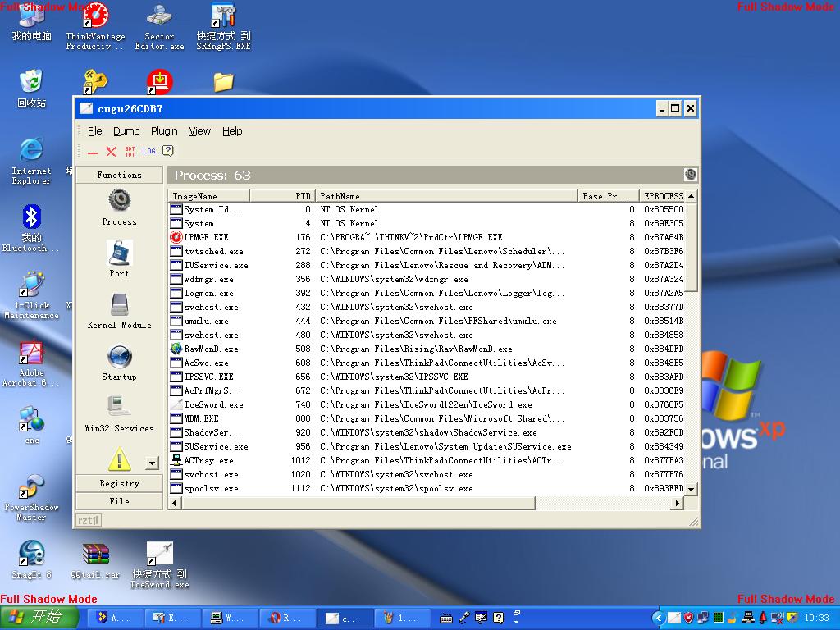840x630 pixels.
Task: Click the GDT/IDT toolbar icon
Action: tap(130, 152)
